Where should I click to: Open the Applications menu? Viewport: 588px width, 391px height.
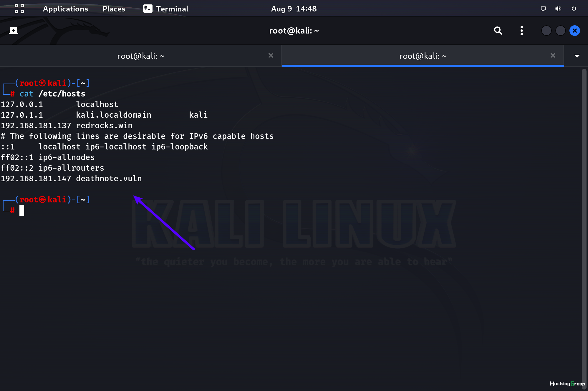(x=65, y=9)
